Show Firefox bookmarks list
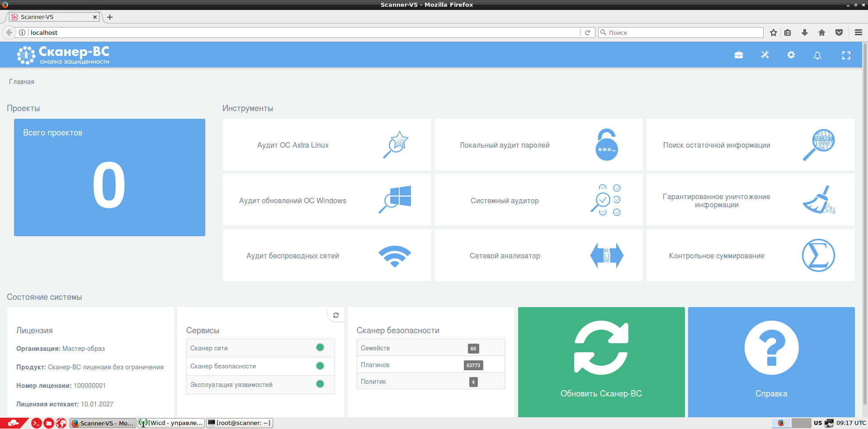This screenshot has height=429, width=868. point(788,33)
